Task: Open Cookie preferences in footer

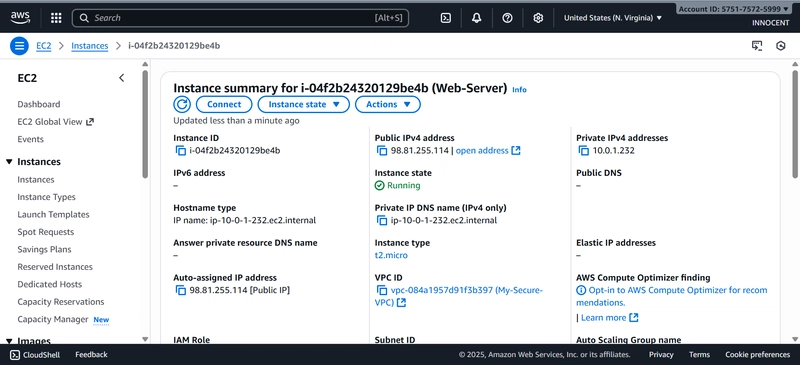Action: coord(758,354)
